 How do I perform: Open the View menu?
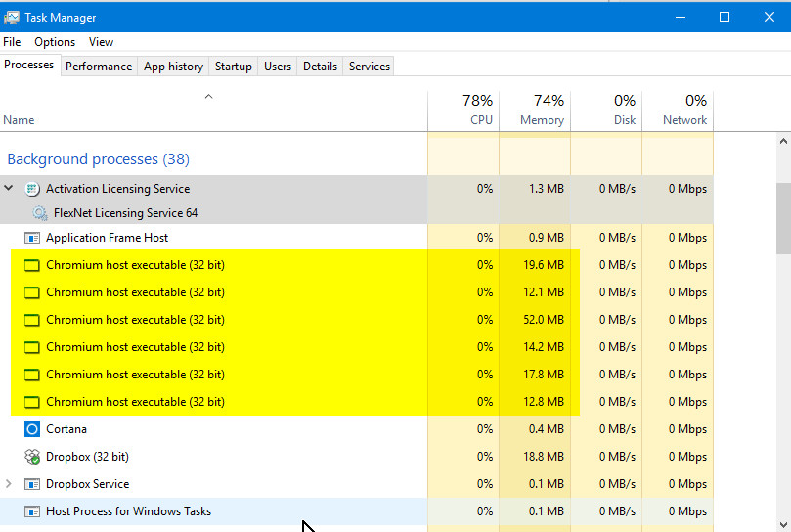101,42
